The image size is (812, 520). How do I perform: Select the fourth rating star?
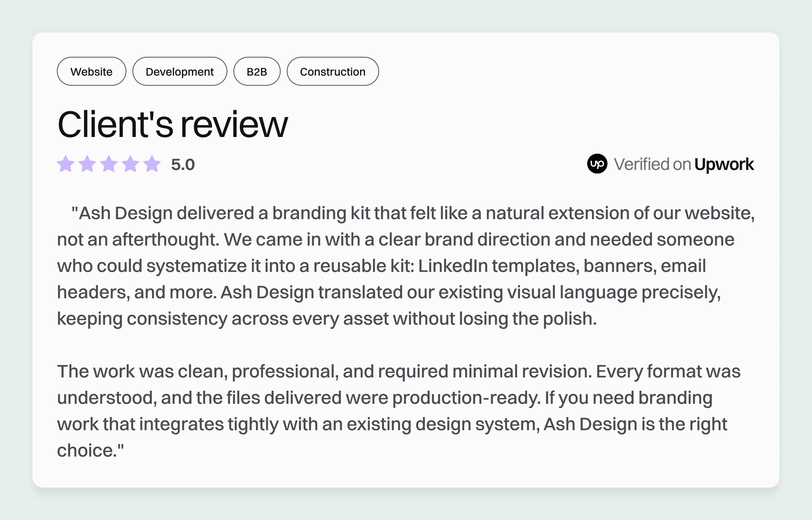tap(130, 164)
